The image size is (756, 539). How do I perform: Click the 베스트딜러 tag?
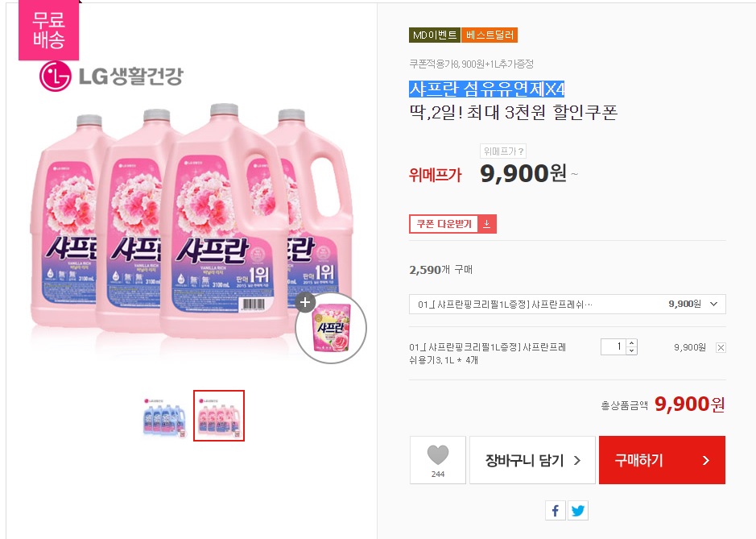(490, 35)
